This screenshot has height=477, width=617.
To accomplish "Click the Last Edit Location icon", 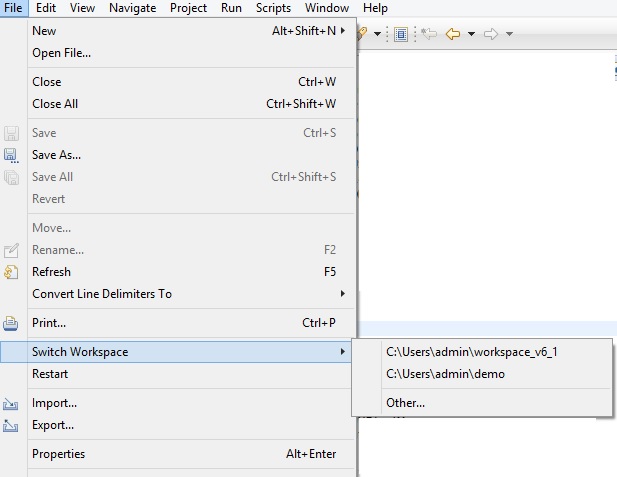I will 429,34.
